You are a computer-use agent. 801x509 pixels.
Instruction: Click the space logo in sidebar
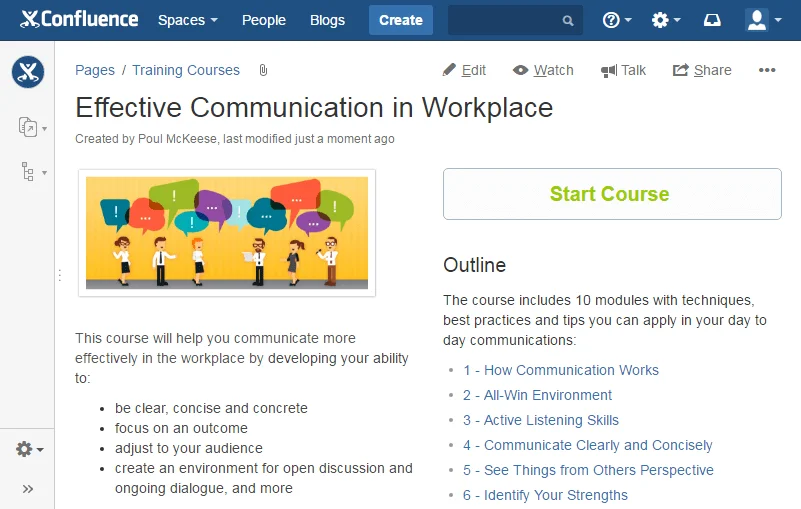pos(28,72)
